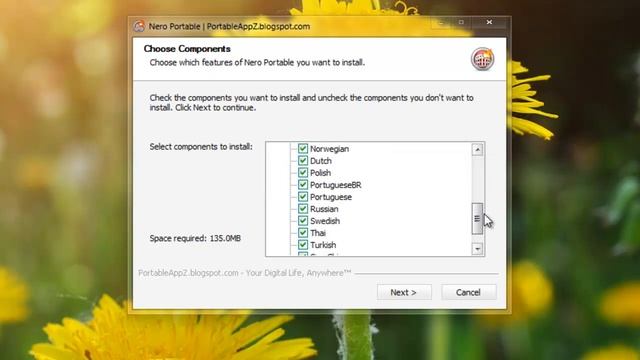Select the Norwegian label text
This screenshot has width=640, height=360.
click(329, 149)
